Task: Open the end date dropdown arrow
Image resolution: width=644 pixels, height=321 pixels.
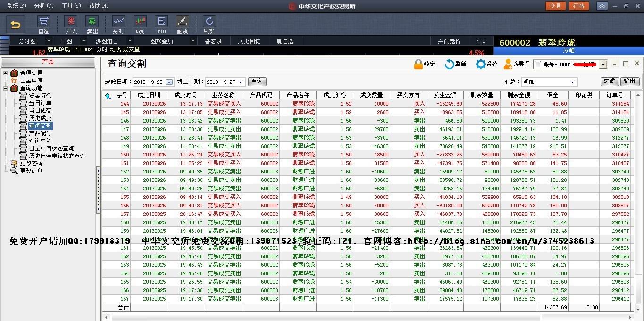Action: (241, 82)
